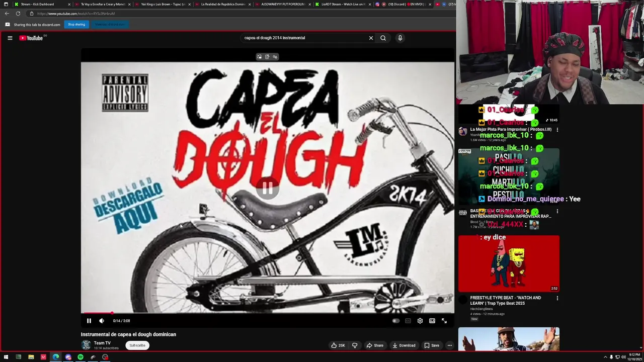Reload the page with refresh icon

point(18,14)
